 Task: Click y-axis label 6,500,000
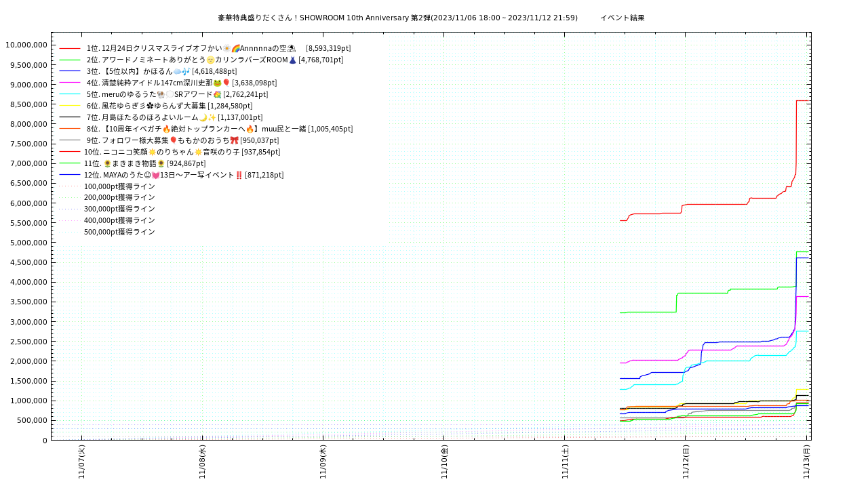pos(28,184)
